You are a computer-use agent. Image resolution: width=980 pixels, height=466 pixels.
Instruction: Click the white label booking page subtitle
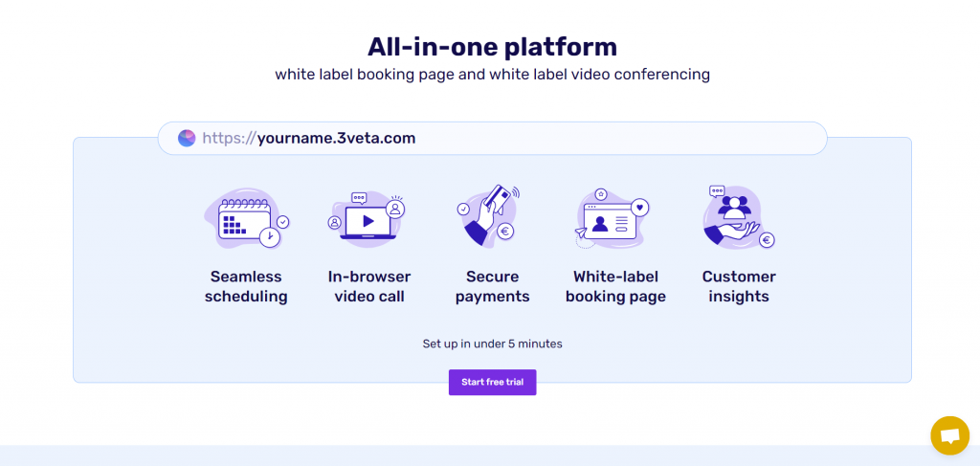(493, 75)
